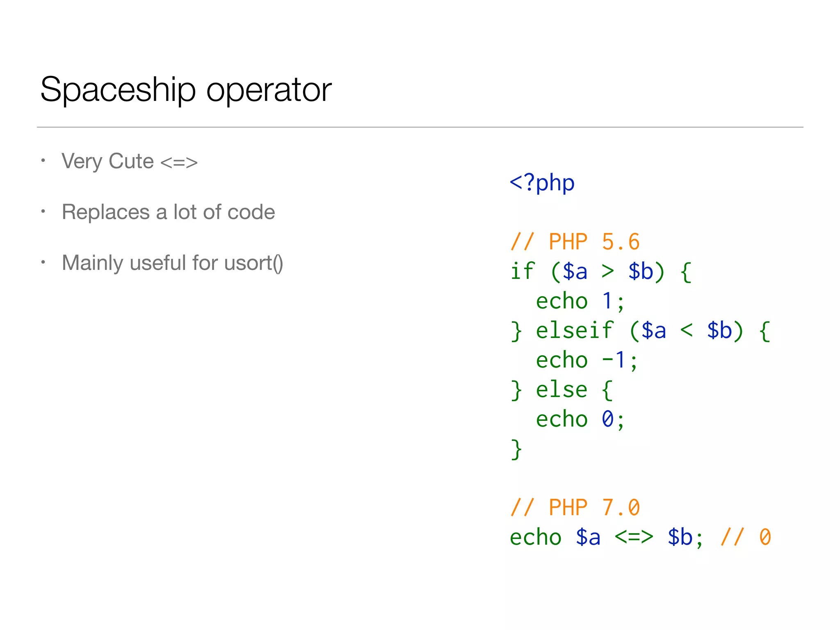Click the lone closing brace after echo 0

coord(516,449)
